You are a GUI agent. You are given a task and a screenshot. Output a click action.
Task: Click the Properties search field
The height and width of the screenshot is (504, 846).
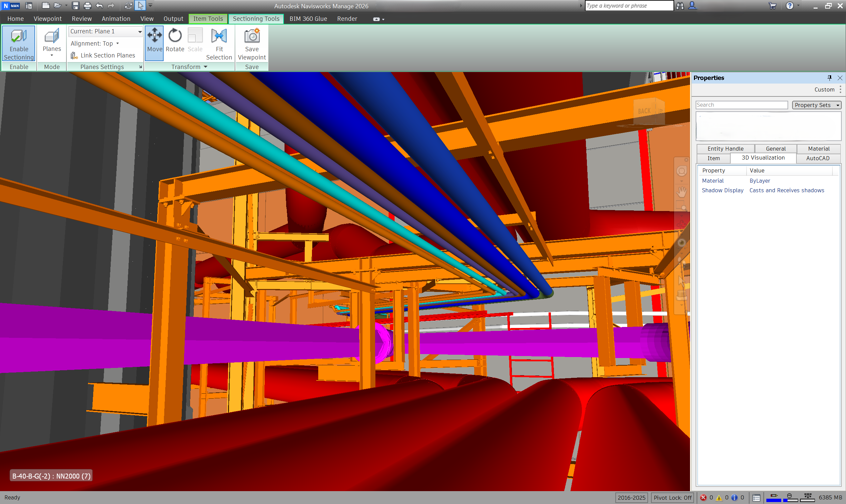click(741, 105)
